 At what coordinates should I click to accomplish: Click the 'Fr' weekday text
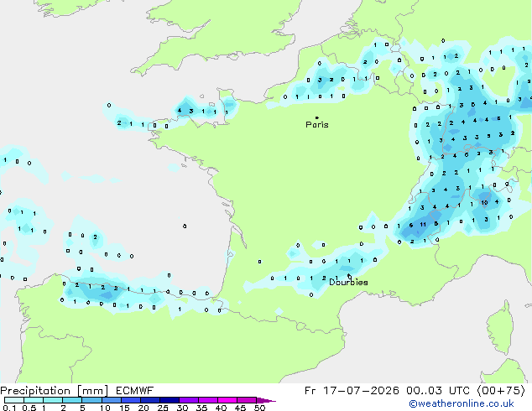point(310,391)
